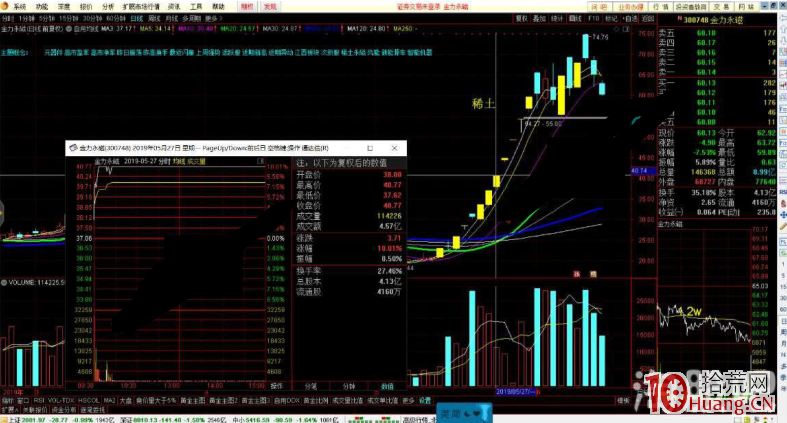Click the 行情 top-right button
787x423 pixels.
click(x=661, y=7)
